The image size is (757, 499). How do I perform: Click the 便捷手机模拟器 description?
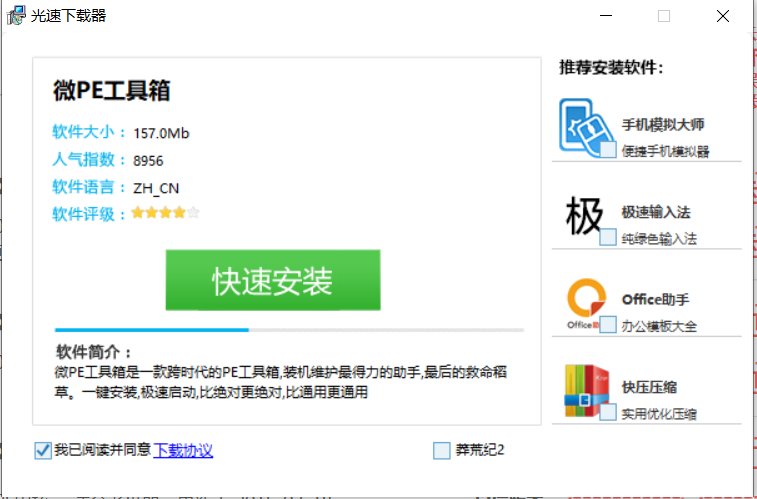pos(665,151)
